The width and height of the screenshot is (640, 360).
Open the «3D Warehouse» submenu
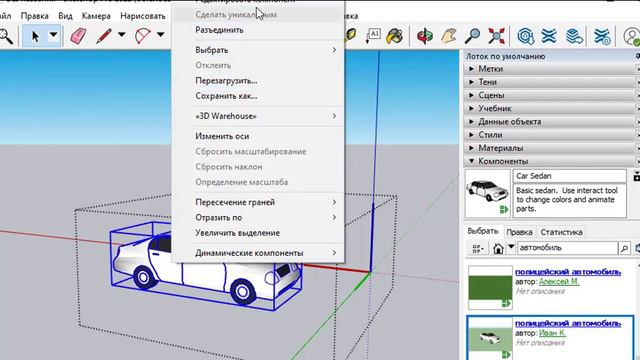258,116
